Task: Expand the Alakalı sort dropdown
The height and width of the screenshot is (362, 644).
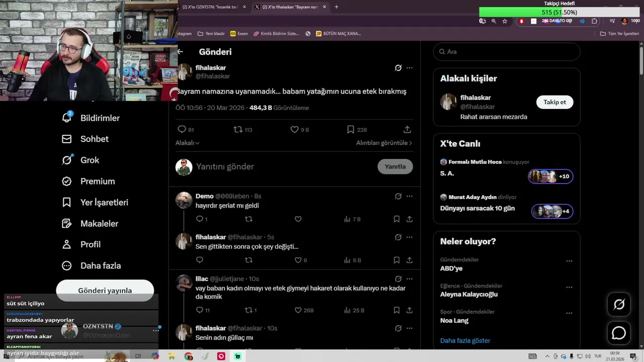Action: 187,143
